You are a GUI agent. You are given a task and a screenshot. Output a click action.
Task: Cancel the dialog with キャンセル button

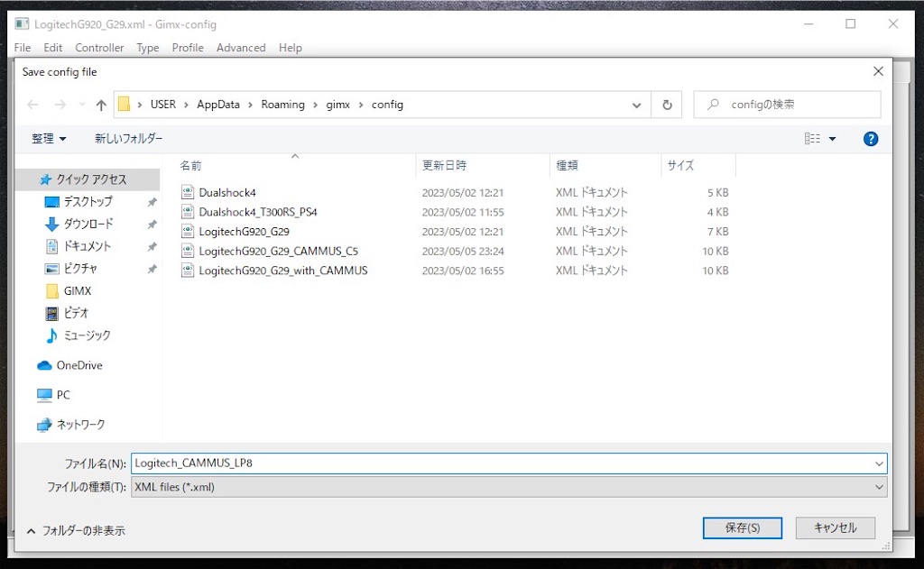tap(835, 528)
